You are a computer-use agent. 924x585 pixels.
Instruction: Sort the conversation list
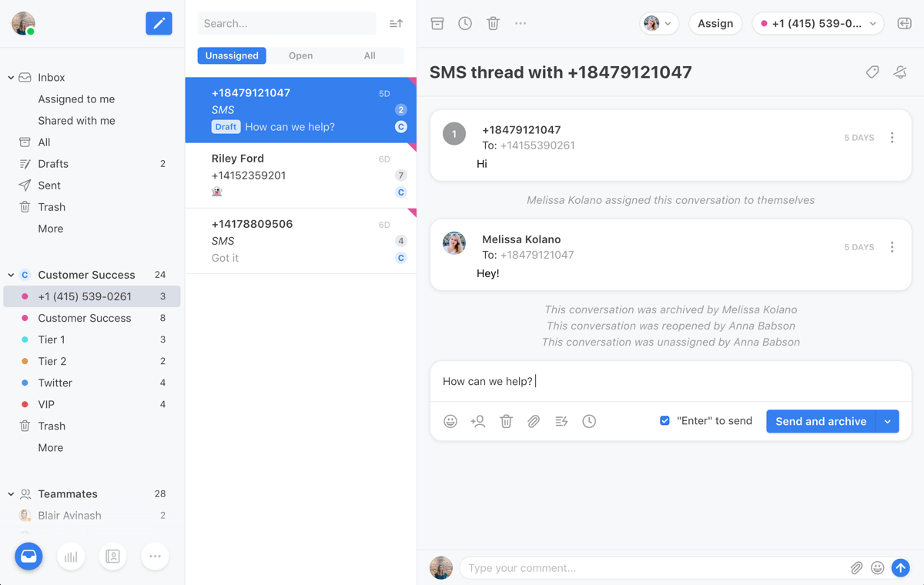(395, 23)
